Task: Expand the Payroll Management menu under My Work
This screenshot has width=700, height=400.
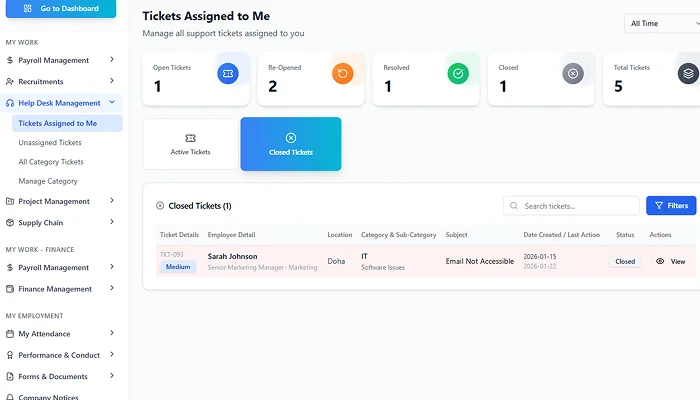Action: [112, 60]
